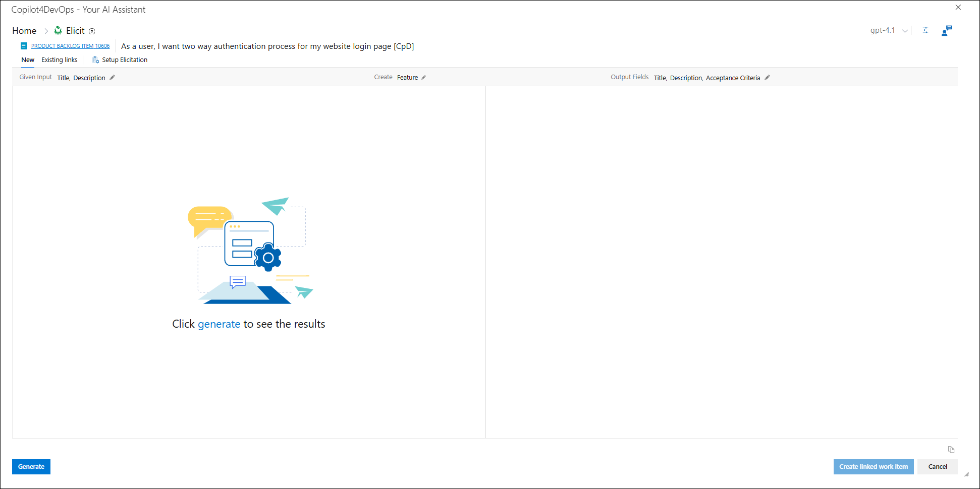Click the blue product backlog item icon
This screenshot has height=489, width=980.
24,46
